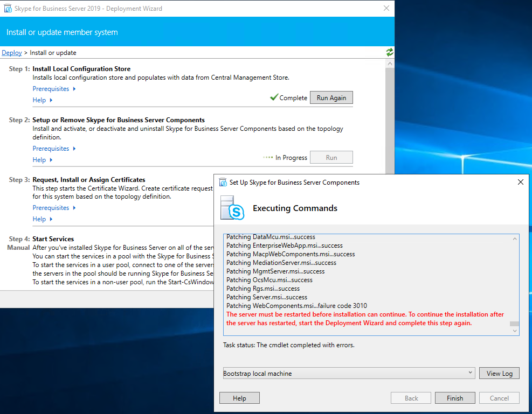Click the Set Up dialog title bar icon
The width and height of the screenshot is (532, 414).
(x=223, y=183)
